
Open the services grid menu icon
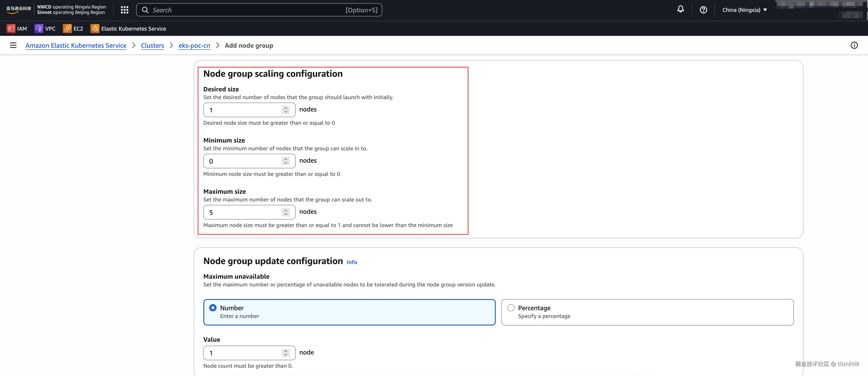pyautogui.click(x=124, y=10)
